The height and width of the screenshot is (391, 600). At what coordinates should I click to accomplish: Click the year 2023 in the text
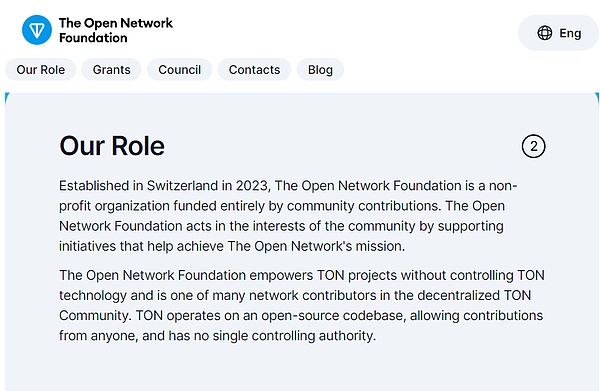pyautogui.click(x=251, y=186)
